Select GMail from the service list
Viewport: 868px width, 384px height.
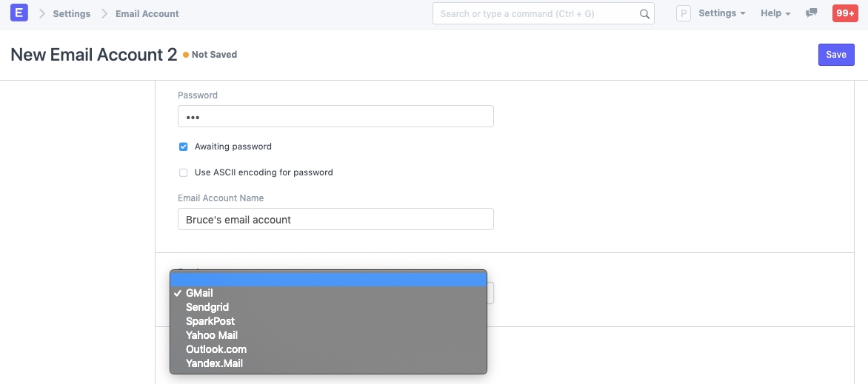(x=200, y=293)
